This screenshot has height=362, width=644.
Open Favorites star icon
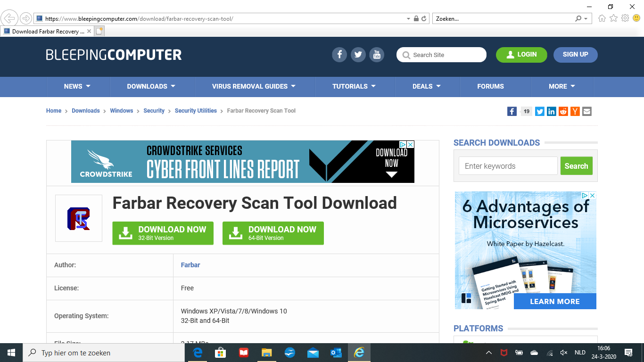tap(613, 18)
